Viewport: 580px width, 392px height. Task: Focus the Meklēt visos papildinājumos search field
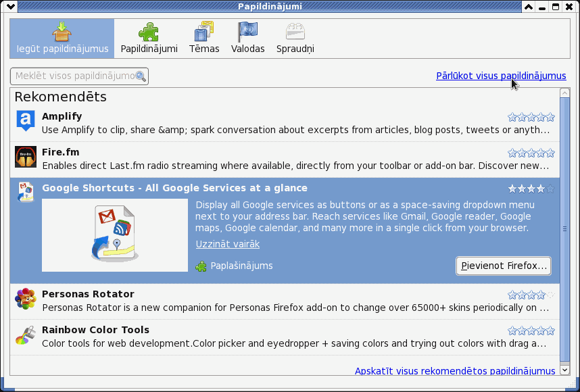pyautogui.click(x=79, y=76)
